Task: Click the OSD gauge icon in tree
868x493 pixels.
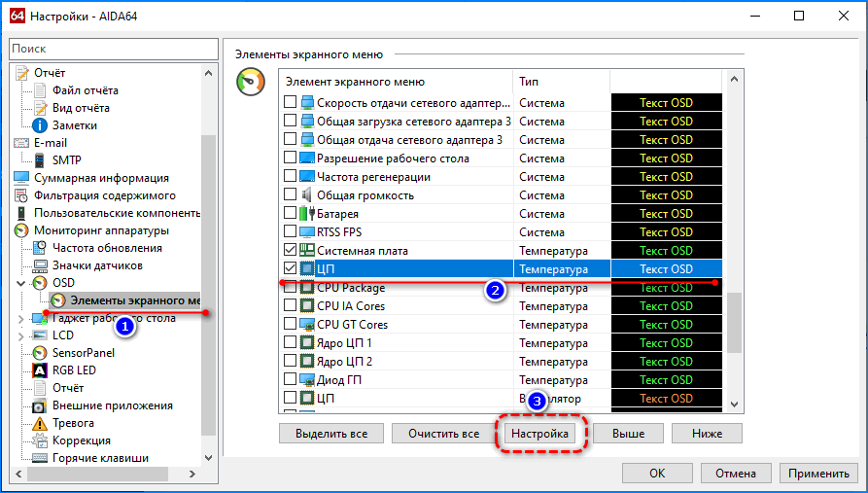Action: (40, 283)
